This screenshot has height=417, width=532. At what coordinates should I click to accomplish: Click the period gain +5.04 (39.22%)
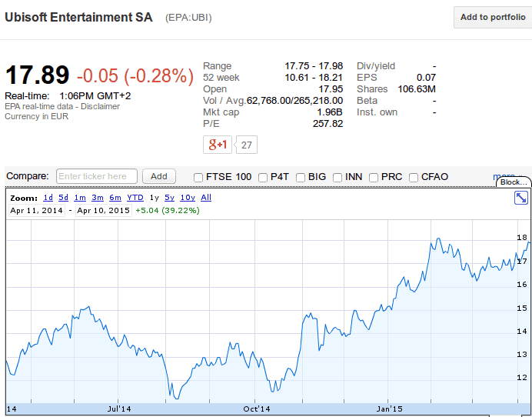(x=168, y=211)
